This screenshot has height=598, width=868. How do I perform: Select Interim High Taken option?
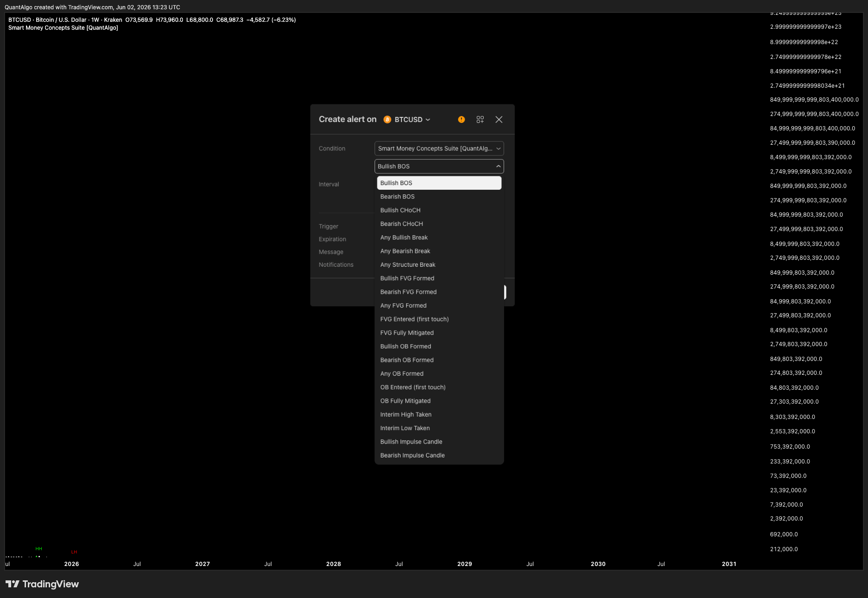point(439,414)
